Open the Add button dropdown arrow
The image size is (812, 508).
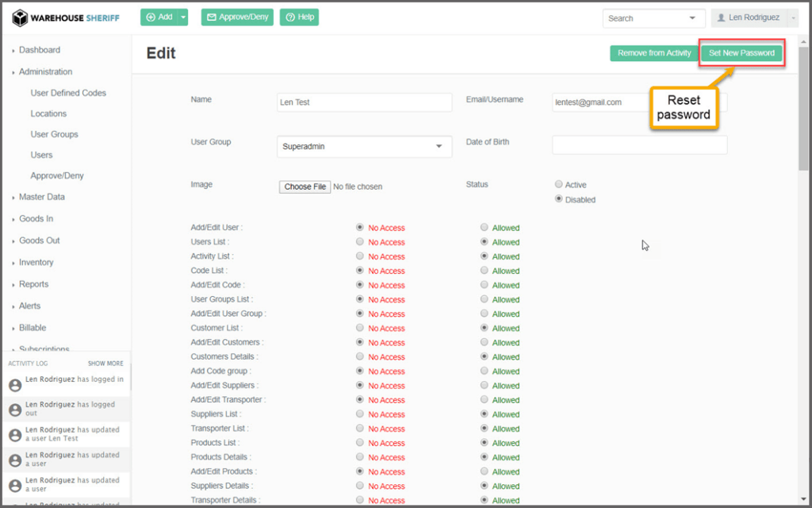point(183,17)
